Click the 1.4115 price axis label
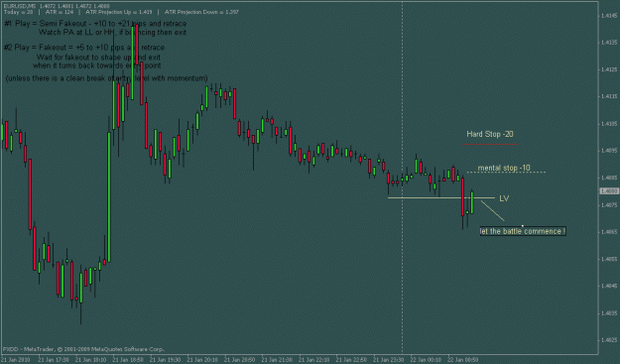Viewport: 620px width, 364px height. 609,96
